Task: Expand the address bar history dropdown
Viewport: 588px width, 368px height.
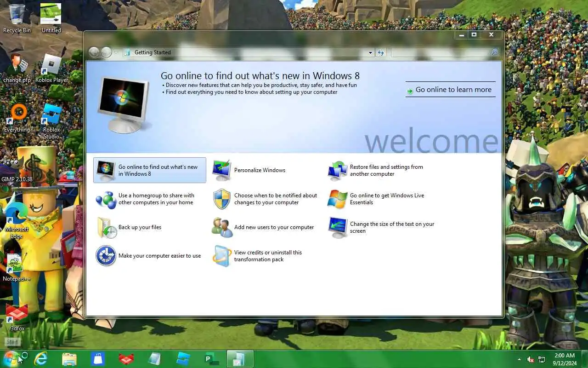Action: (x=370, y=52)
